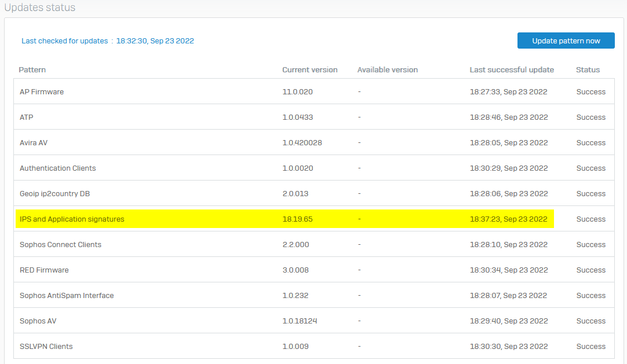Screen dimensions: 627x364
Task: Click the Status column header
Action: pyautogui.click(x=588, y=70)
